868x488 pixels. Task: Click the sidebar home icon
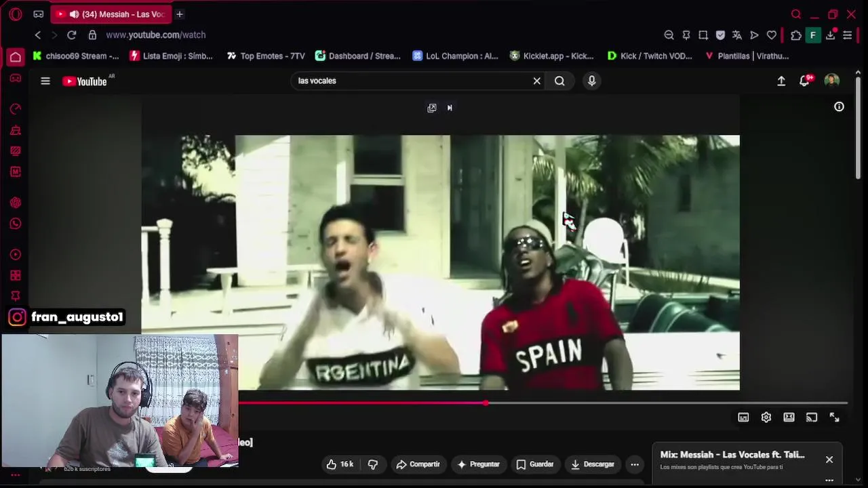click(x=16, y=57)
